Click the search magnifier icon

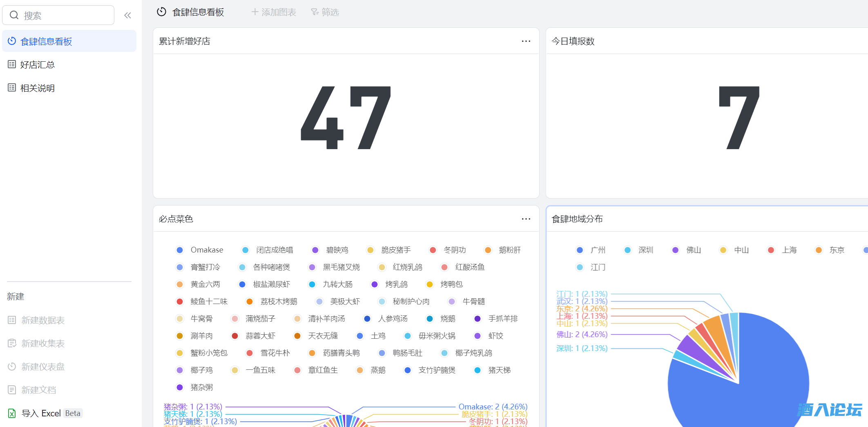pyautogui.click(x=14, y=16)
